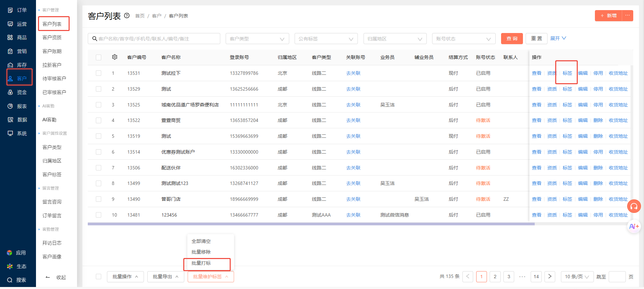Viewport: 644px width, 289px height.
Task: Open the 账号状态 filter dropdown
Action: pos(464,39)
